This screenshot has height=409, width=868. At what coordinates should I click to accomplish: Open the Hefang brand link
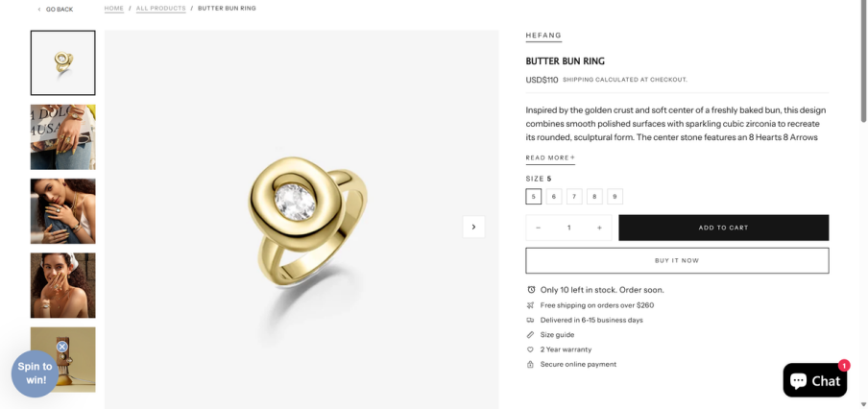pos(543,36)
